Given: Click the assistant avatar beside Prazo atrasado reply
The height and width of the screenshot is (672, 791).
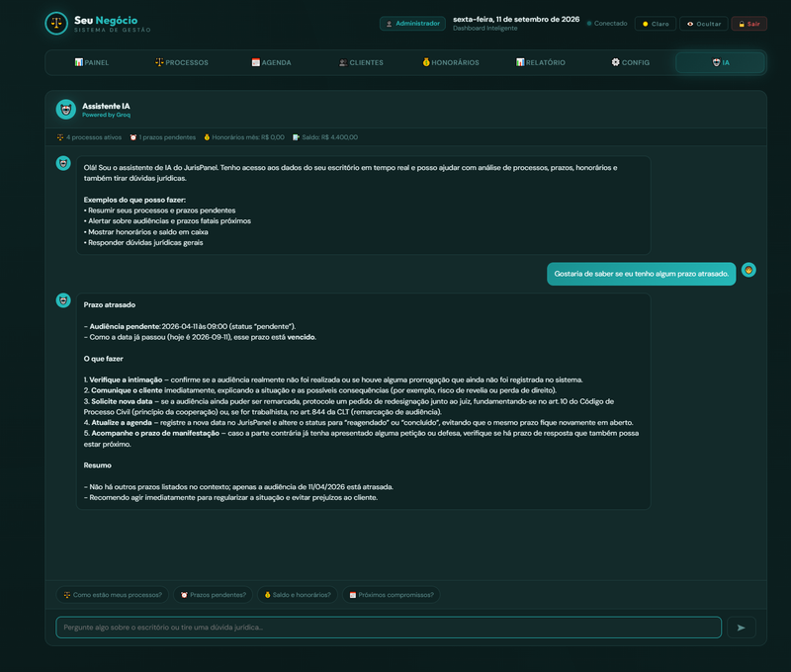Looking at the screenshot, I should pyautogui.click(x=63, y=300).
